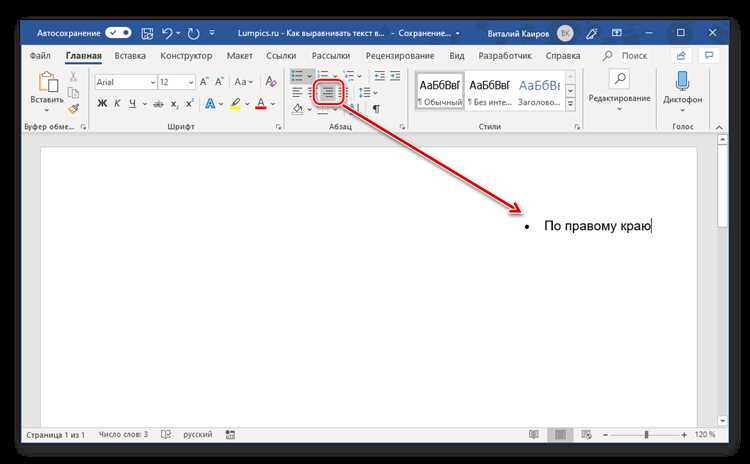Toggle italic К formatting
Screen dimensions: 750x464
(x=117, y=104)
